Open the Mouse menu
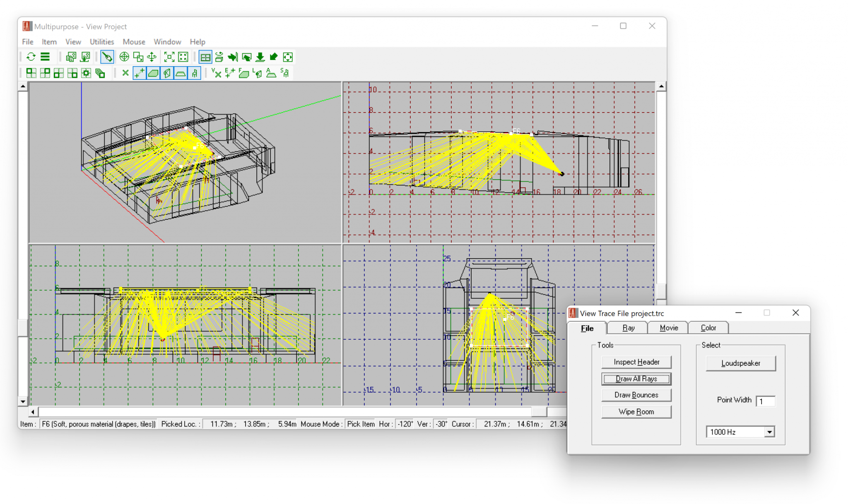This screenshot has height=504, width=848. pyautogui.click(x=134, y=42)
